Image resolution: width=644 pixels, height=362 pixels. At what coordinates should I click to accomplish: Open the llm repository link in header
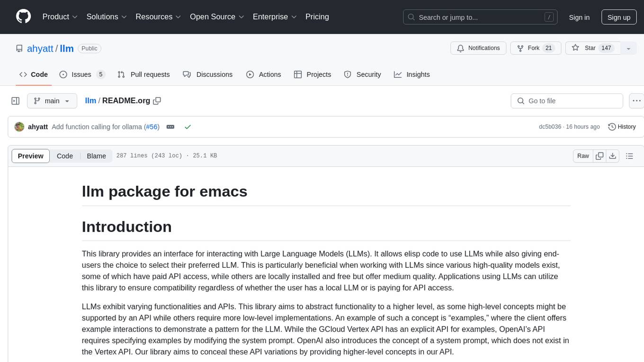click(67, 48)
